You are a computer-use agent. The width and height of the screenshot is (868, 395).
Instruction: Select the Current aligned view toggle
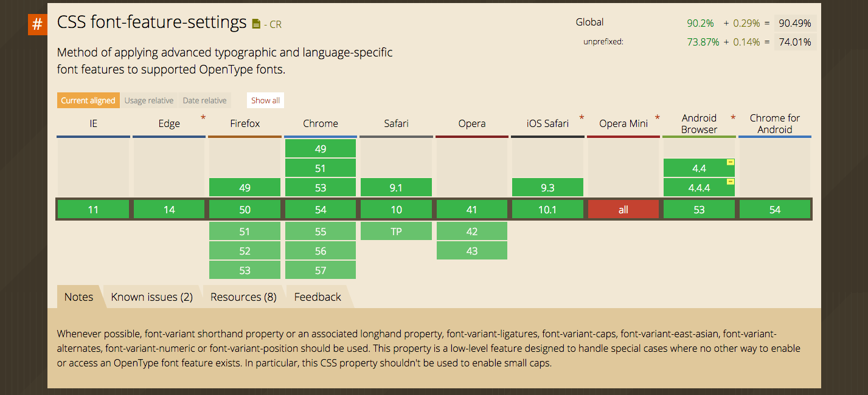[x=88, y=100]
